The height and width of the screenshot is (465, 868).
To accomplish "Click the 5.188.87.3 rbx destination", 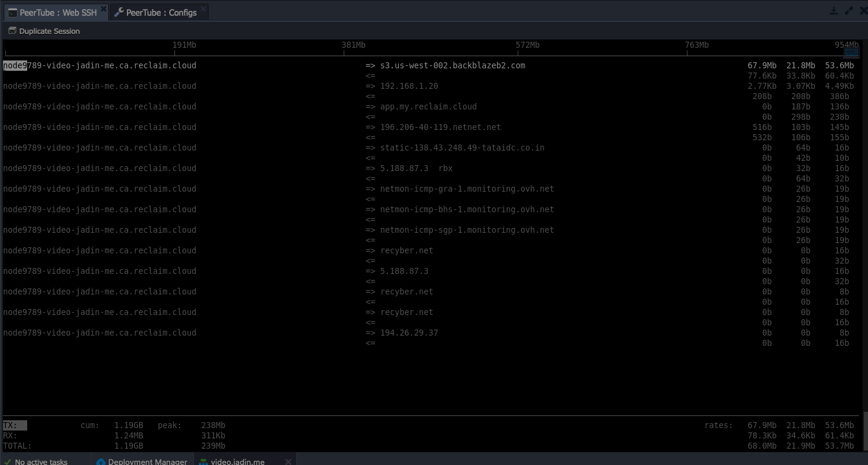I will (416, 168).
